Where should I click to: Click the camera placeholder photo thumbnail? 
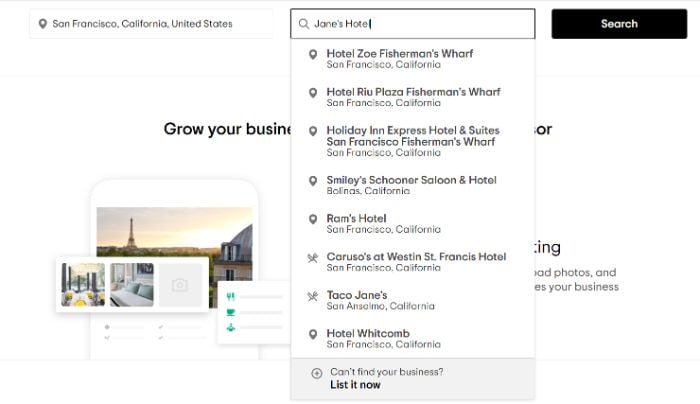[x=180, y=285]
